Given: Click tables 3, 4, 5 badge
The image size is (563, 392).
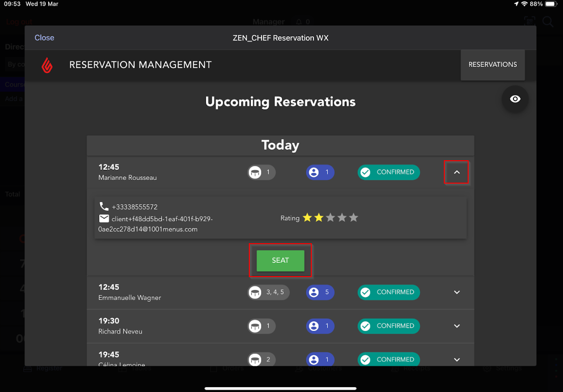Looking at the screenshot, I should click(x=268, y=292).
